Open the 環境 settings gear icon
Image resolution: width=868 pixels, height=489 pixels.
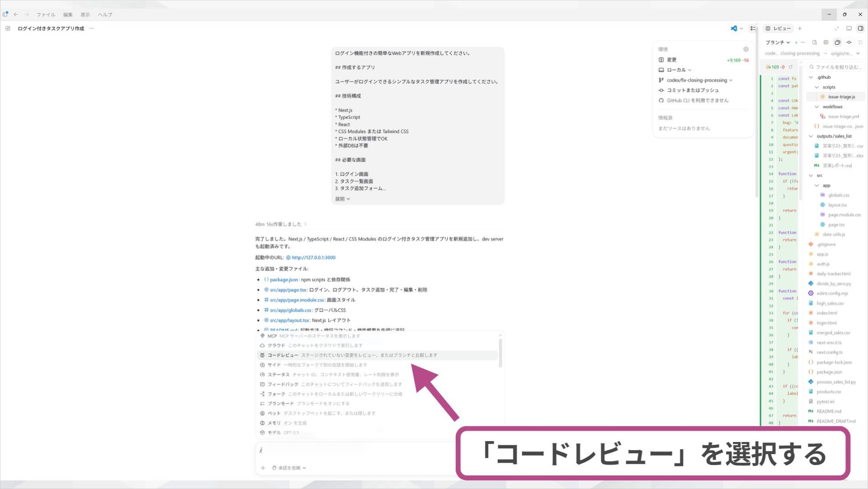point(746,49)
